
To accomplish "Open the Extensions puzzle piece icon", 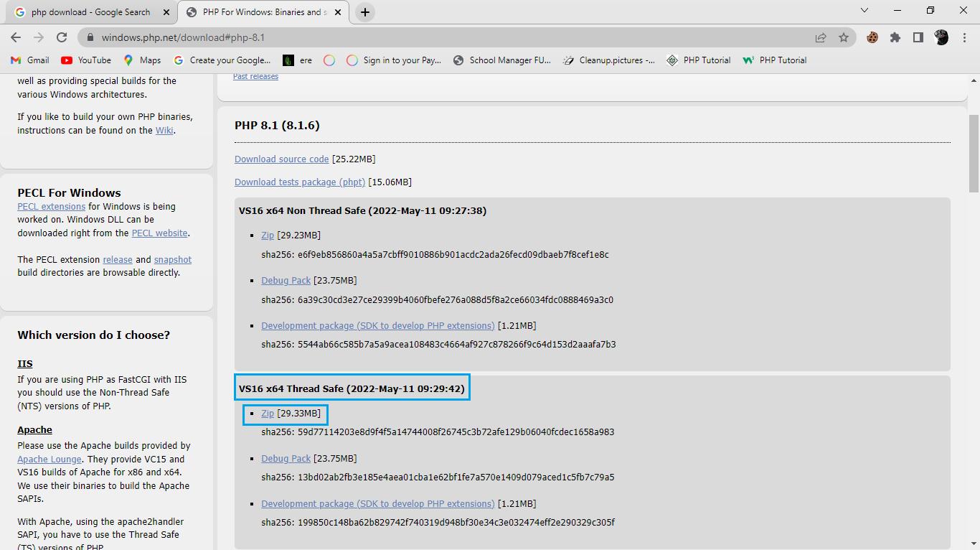I will coord(895,37).
